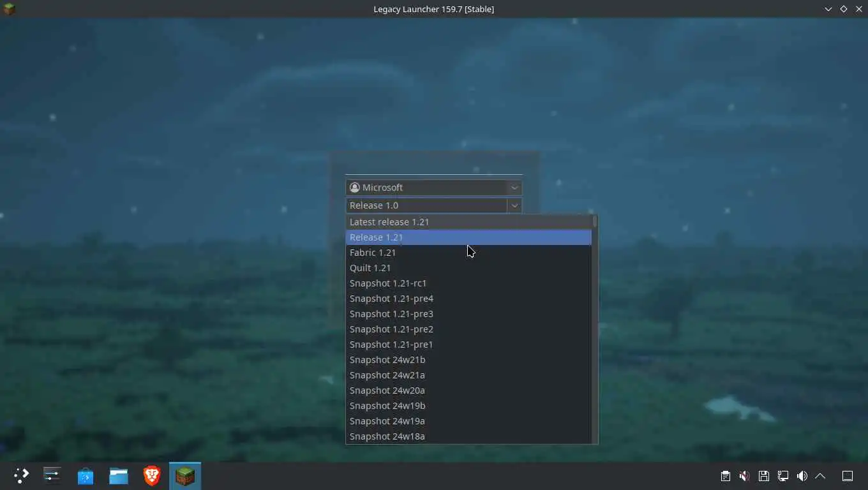Viewport: 868px width, 490px height.
Task: Maximize the Legacy Launcher window
Action: point(843,9)
